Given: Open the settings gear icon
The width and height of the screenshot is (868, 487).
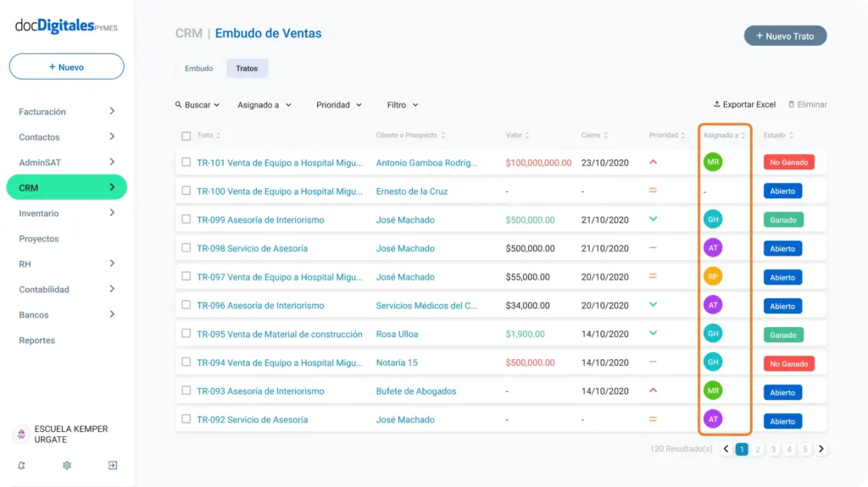Looking at the screenshot, I should [67, 466].
